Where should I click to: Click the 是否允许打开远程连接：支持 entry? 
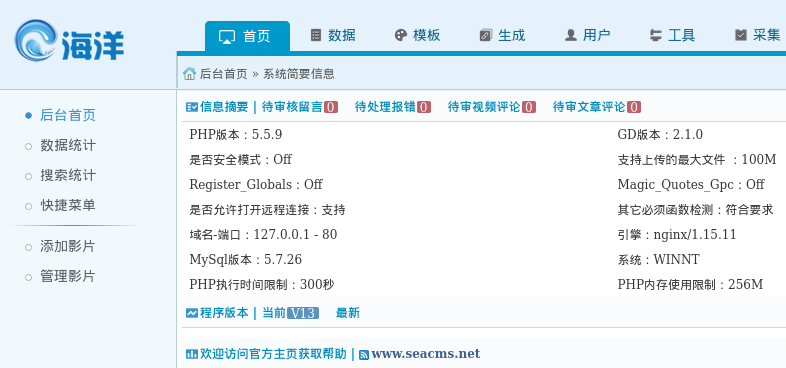tap(267, 210)
